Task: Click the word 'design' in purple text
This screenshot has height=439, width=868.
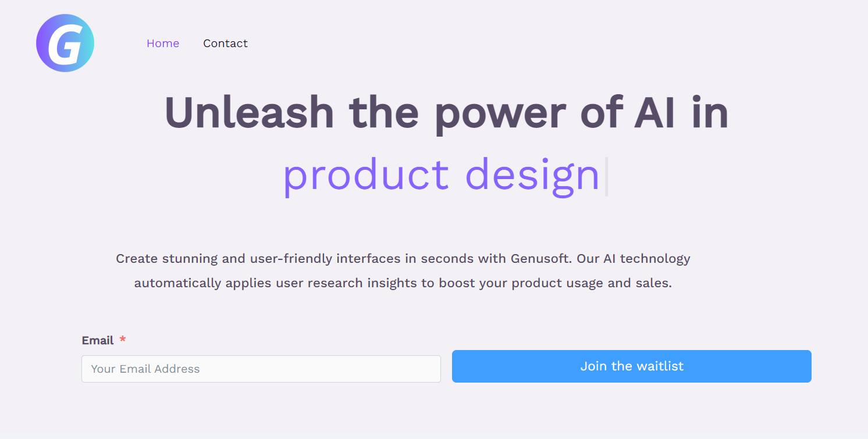Action: (532, 176)
